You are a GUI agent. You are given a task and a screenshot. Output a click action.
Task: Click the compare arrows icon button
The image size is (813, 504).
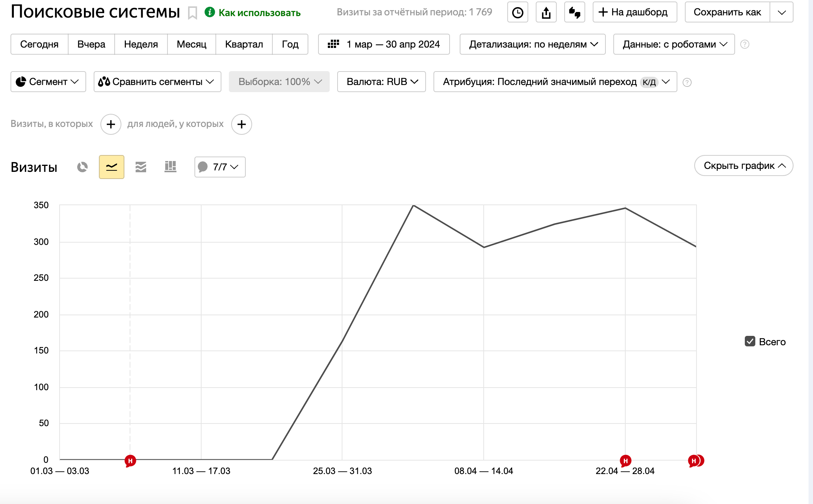click(x=574, y=12)
